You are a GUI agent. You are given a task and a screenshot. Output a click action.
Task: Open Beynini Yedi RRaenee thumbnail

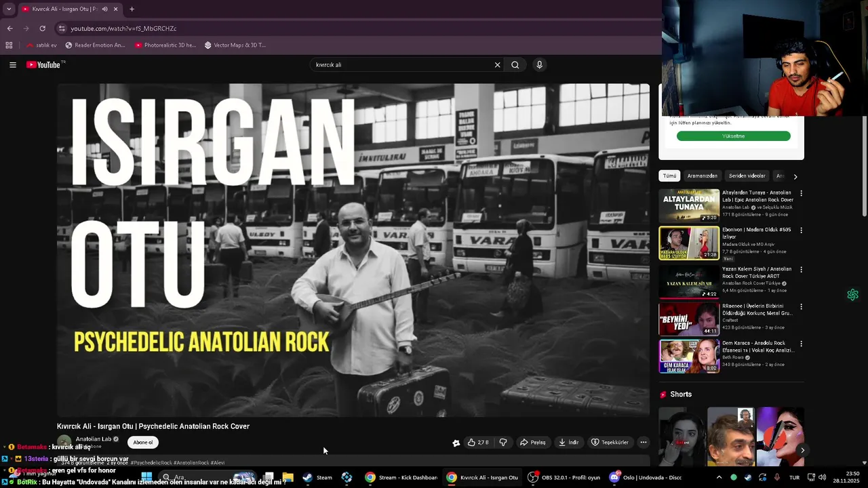[689, 319]
